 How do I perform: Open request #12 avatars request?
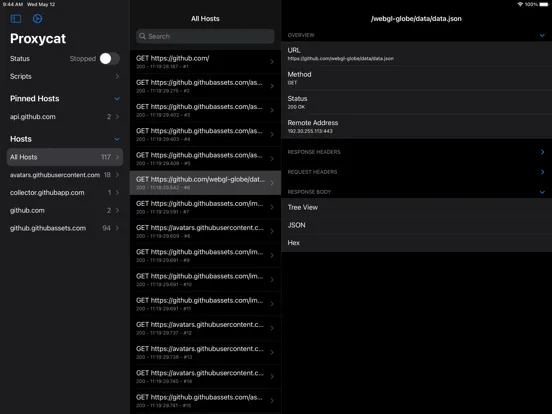pos(205,328)
